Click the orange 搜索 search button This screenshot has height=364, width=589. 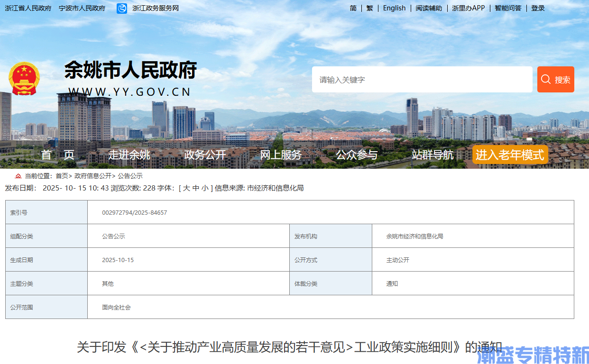coord(555,80)
